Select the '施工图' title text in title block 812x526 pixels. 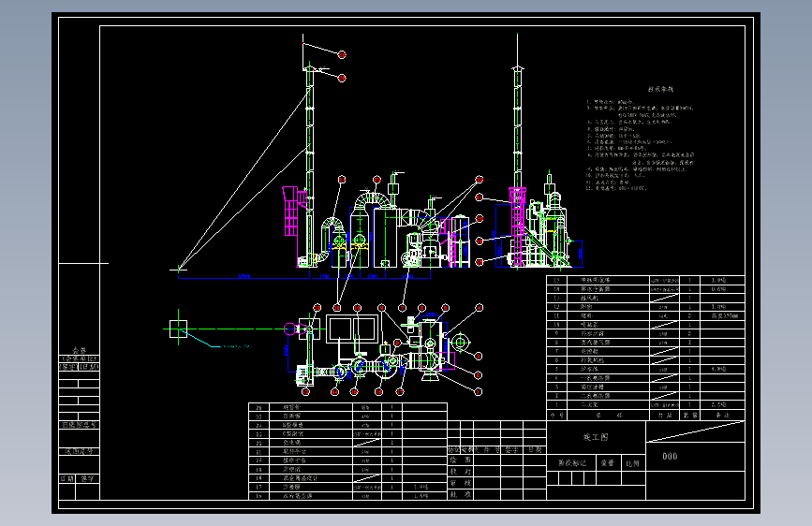pos(596,437)
